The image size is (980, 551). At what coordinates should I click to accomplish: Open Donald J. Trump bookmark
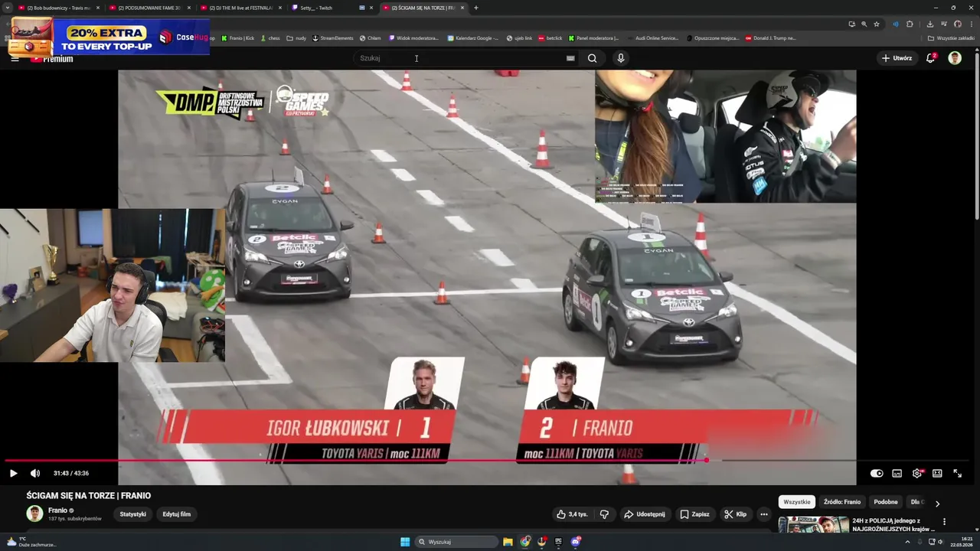pos(771,37)
